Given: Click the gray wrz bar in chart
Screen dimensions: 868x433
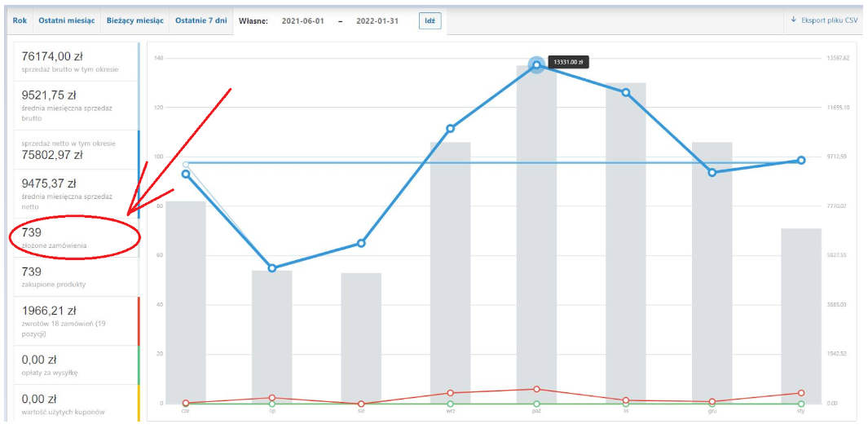Looking at the screenshot, I should click(450, 273).
